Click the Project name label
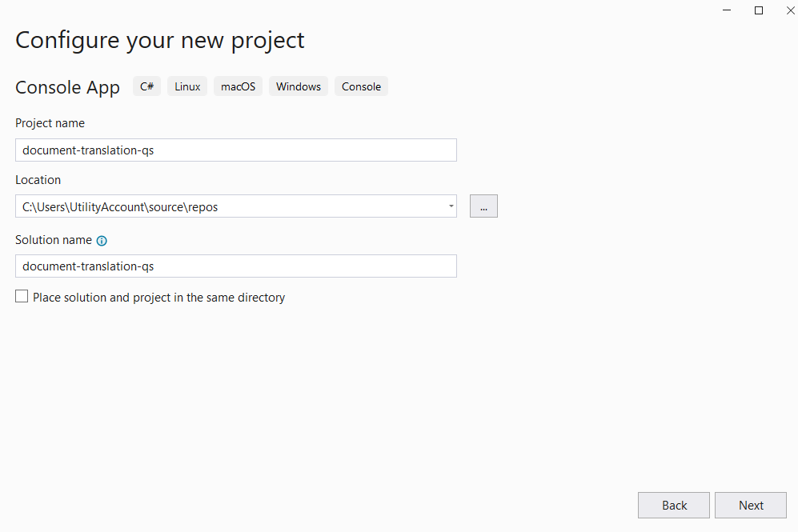 tap(50, 123)
